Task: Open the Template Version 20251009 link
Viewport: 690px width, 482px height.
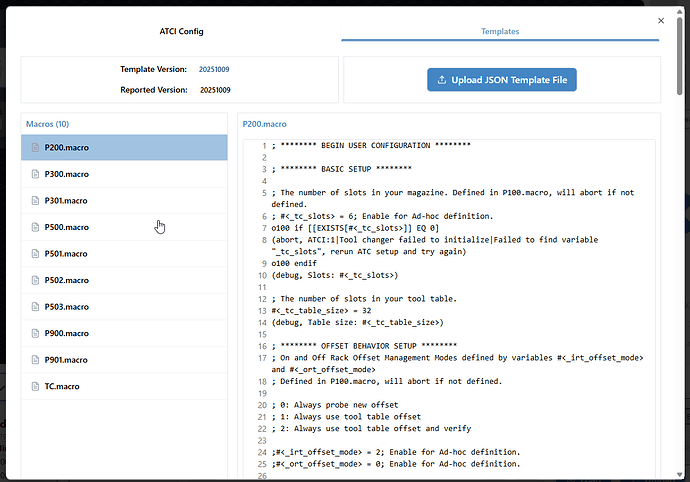Action: point(214,70)
